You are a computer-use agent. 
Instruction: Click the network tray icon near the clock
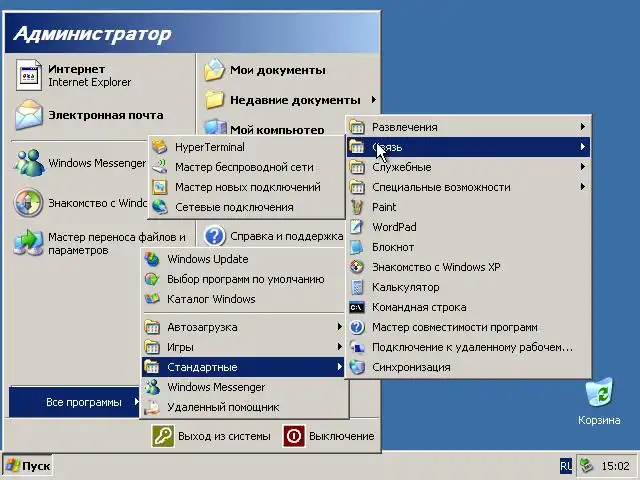pyautogui.click(x=587, y=466)
